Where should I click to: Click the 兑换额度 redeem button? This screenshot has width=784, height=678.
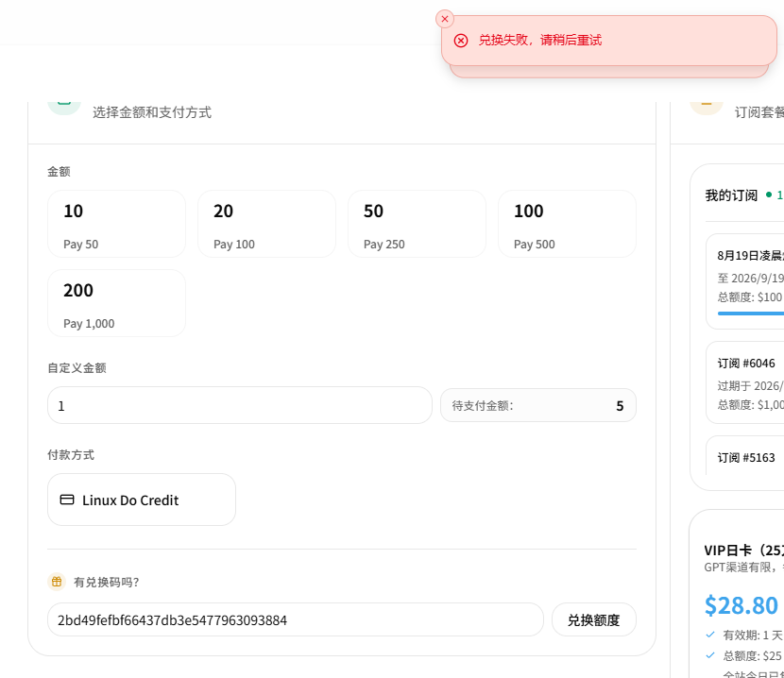coord(594,619)
